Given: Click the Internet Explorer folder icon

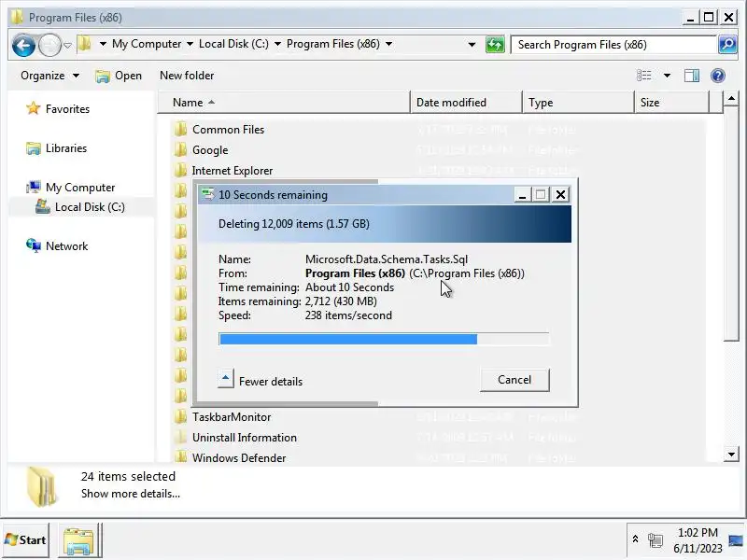Looking at the screenshot, I should [x=180, y=170].
